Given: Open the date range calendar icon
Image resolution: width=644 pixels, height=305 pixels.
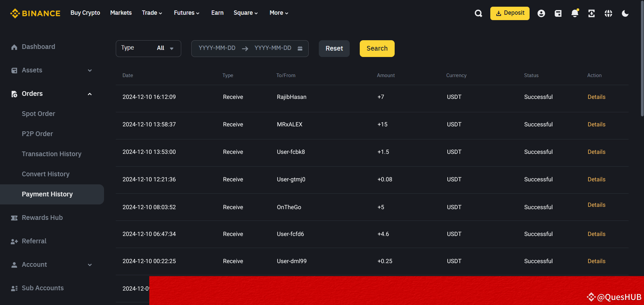Looking at the screenshot, I should click(x=300, y=48).
